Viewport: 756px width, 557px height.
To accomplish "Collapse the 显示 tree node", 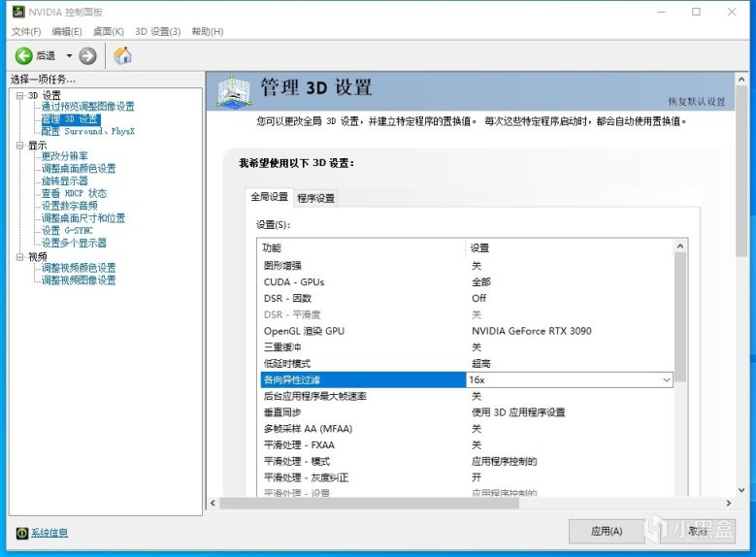I will click(19, 146).
